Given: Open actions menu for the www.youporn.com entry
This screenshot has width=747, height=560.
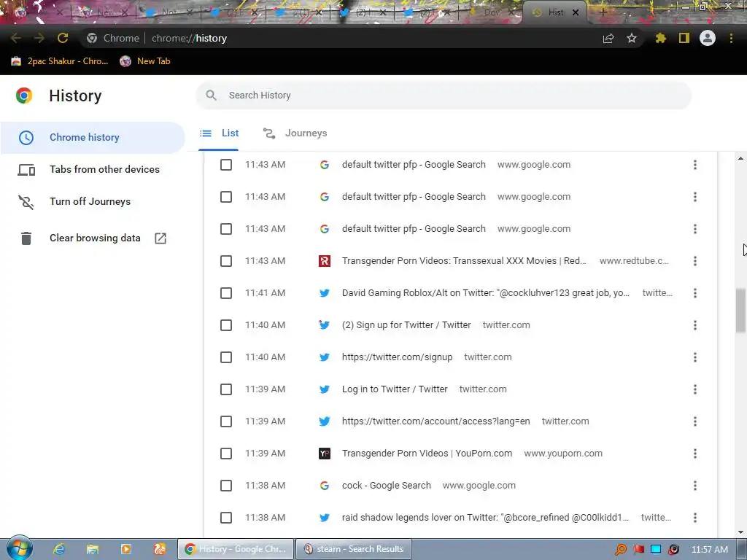Looking at the screenshot, I should coord(695,454).
